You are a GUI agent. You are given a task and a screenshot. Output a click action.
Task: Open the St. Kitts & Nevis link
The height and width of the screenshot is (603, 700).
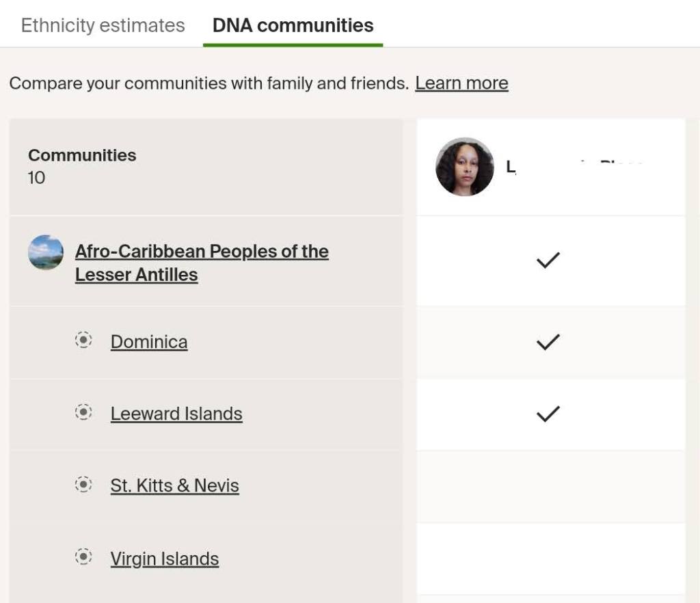coord(174,486)
